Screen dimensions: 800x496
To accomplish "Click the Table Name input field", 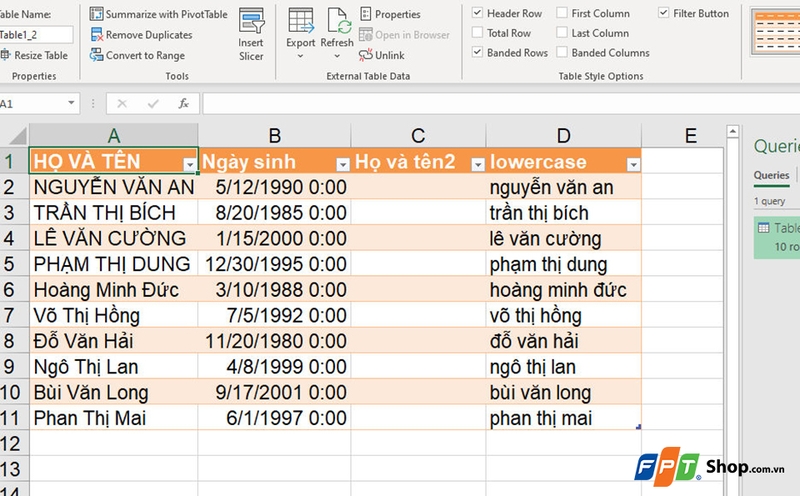I will pos(36,35).
